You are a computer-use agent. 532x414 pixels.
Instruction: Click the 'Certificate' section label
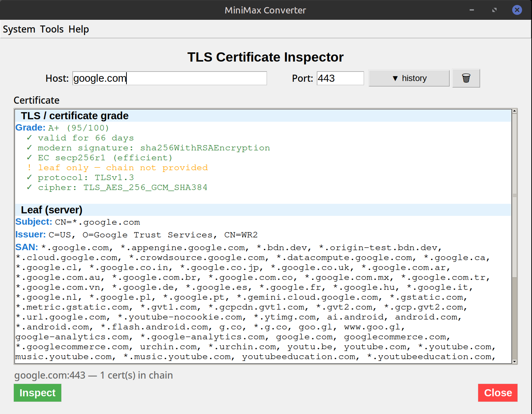pyautogui.click(x=36, y=100)
